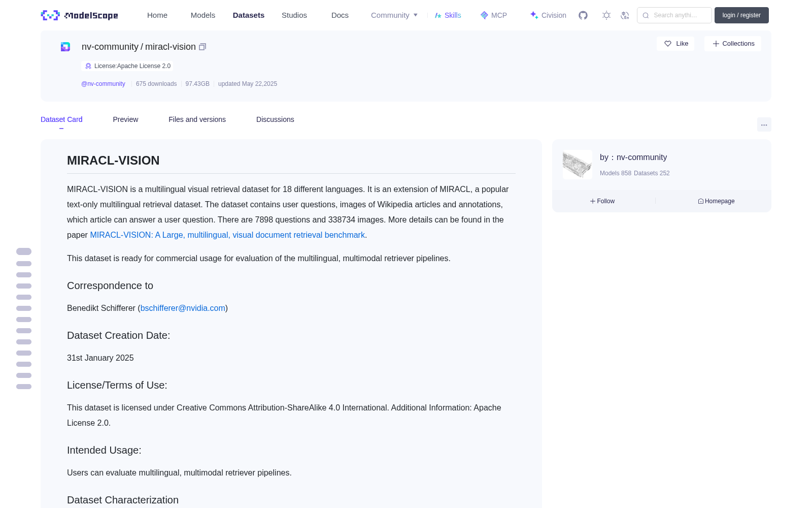Add dataset to Collections

coord(733,44)
